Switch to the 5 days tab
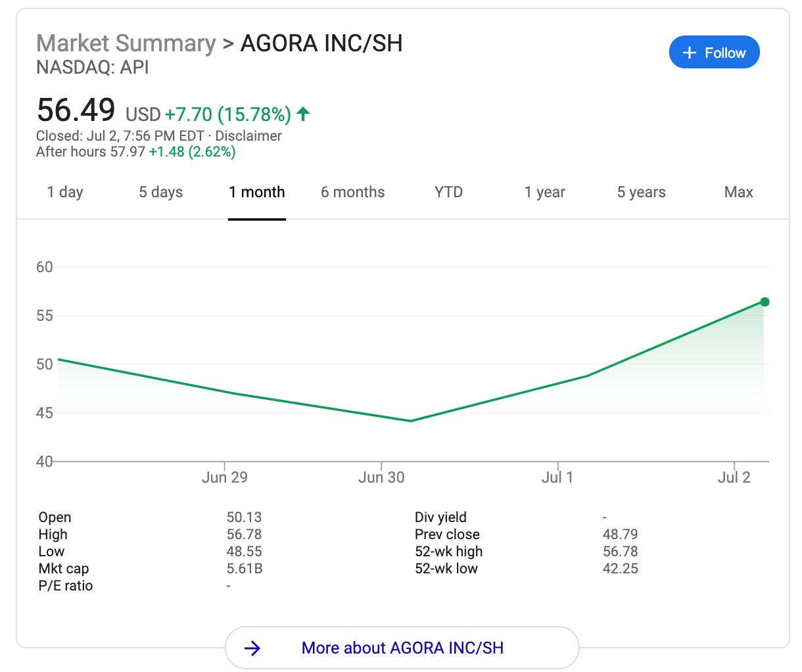 161,192
